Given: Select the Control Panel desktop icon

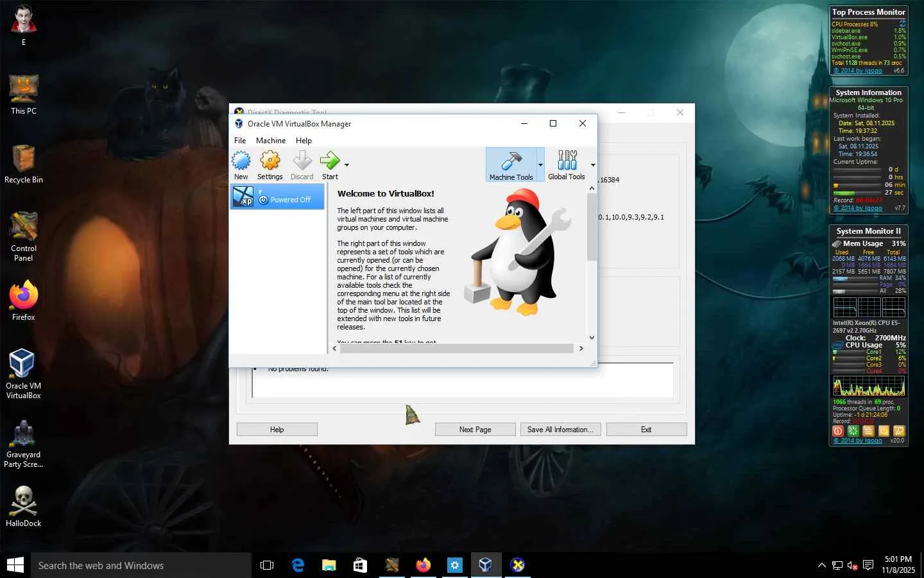Looking at the screenshot, I should tap(24, 236).
